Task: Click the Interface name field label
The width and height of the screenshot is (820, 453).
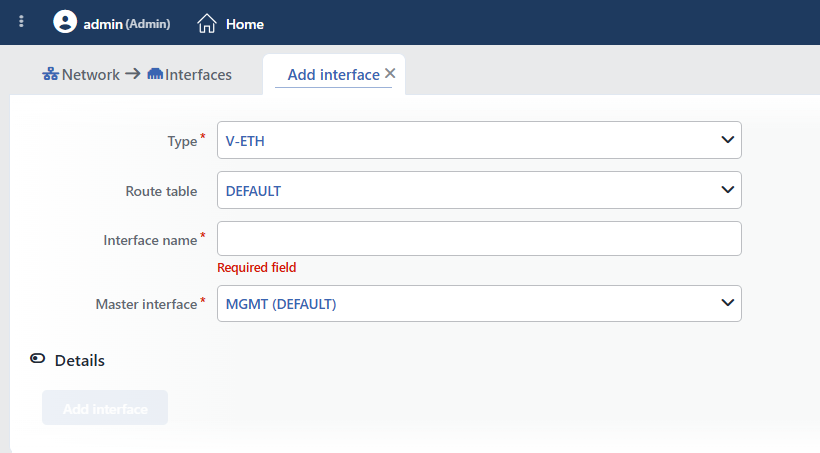Action: point(150,240)
